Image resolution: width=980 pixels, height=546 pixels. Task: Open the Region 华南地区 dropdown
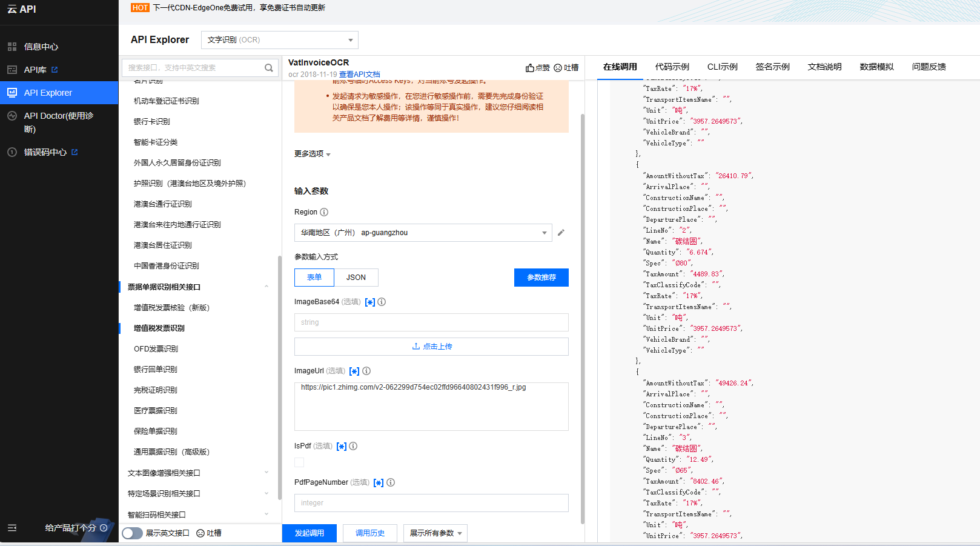click(x=423, y=233)
